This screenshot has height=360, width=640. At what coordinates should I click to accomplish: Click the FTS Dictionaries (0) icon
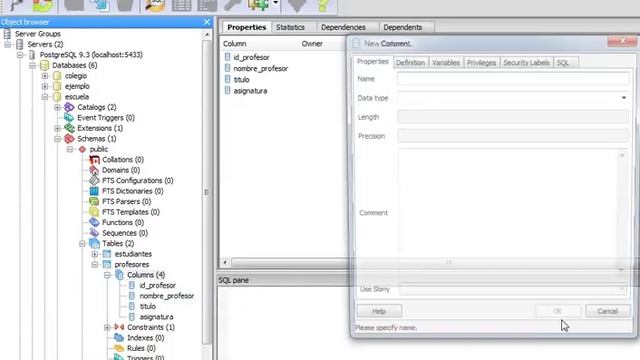click(x=94, y=191)
